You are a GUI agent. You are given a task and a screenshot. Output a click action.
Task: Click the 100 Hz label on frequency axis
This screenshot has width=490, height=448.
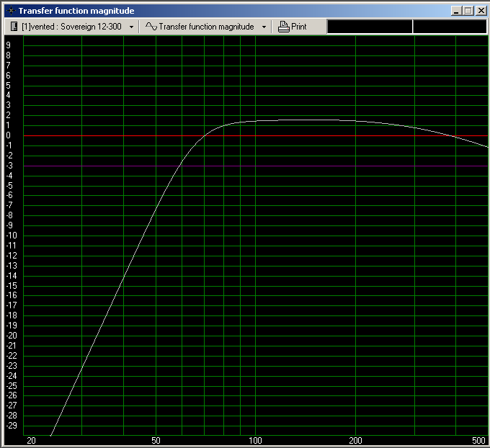pyautogui.click(x=256, y=440)
